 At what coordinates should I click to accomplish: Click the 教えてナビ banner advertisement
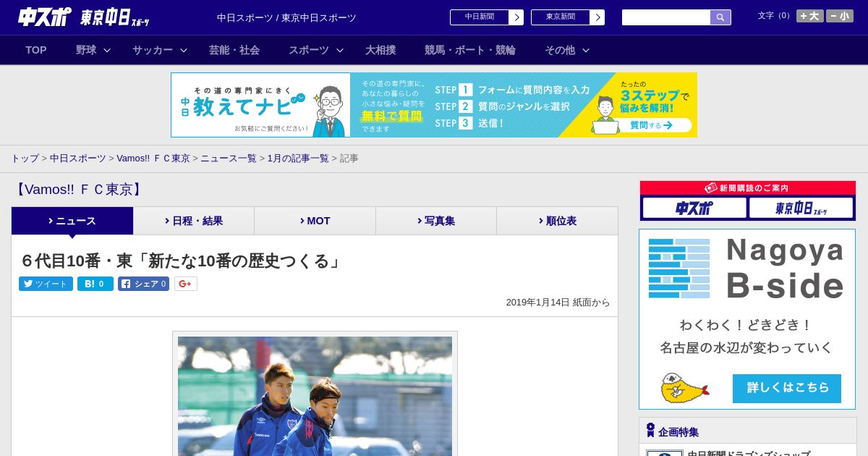click(434, 105)
